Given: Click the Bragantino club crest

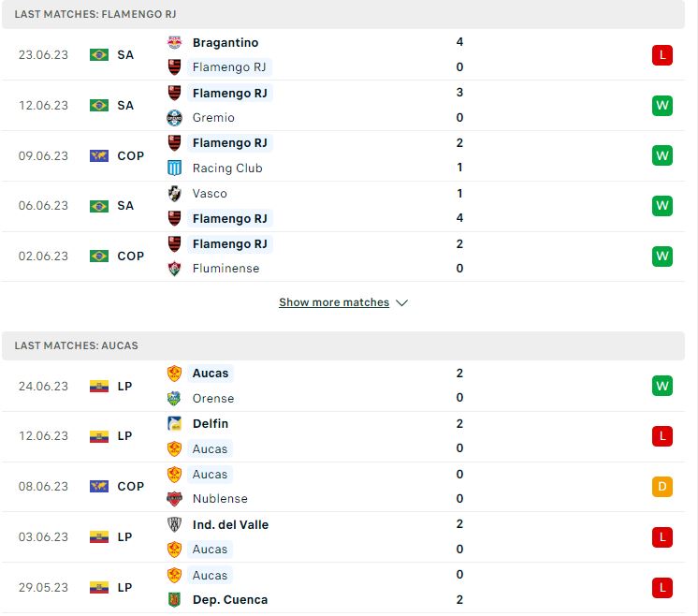Looking at the screenshot, I should (174, 42).
